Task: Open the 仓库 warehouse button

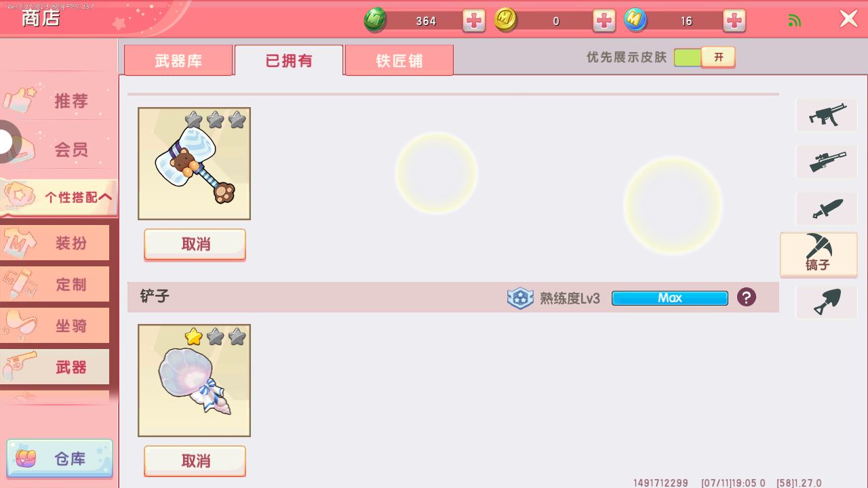Action: coord(60,459)
